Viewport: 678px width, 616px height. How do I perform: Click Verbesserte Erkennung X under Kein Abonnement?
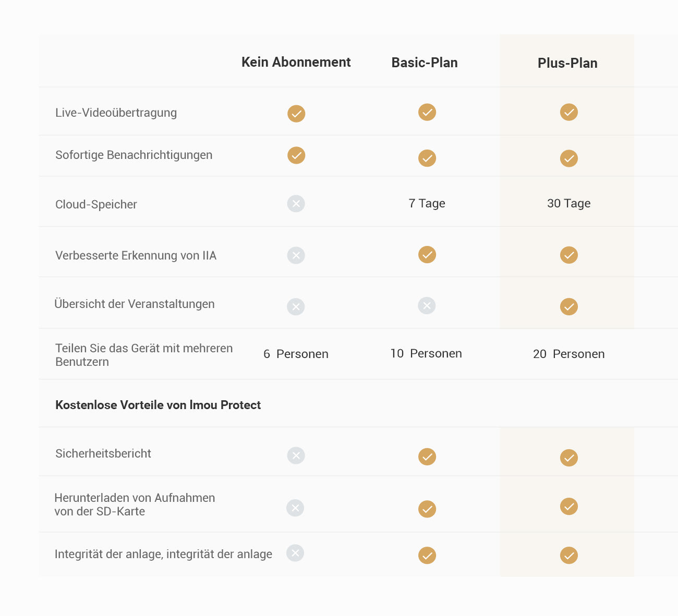(296, 255)
